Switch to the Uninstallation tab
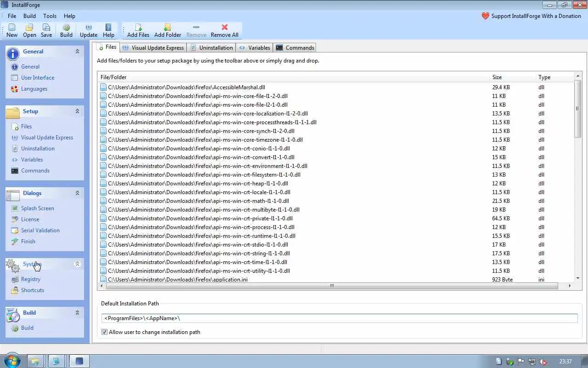 point(212,48)
